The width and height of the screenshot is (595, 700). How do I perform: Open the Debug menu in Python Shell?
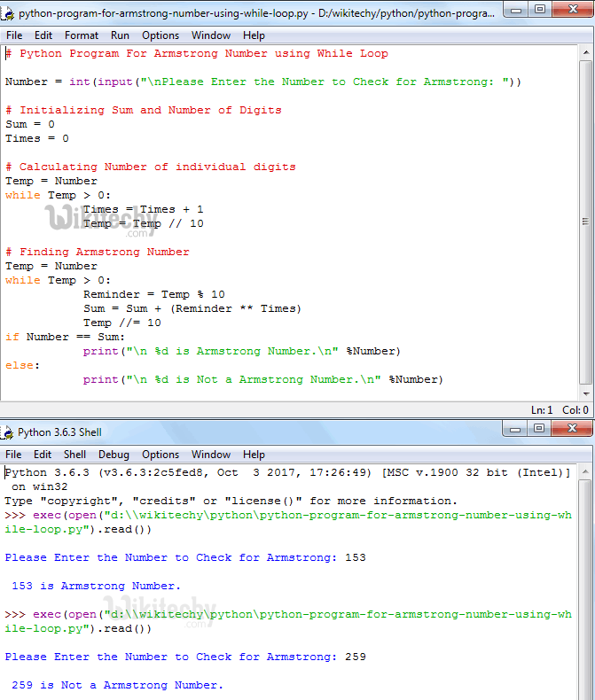[x=114, y=455]
